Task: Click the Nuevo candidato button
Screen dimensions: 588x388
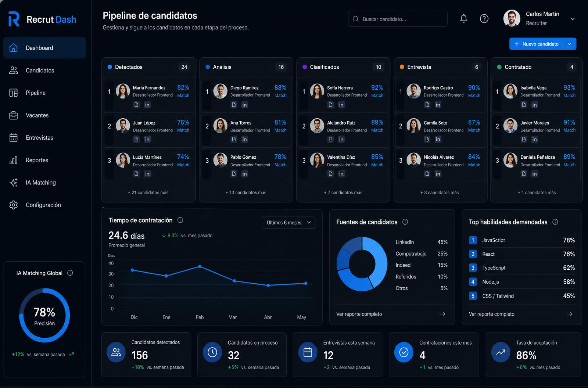Action: click(536, 44)
